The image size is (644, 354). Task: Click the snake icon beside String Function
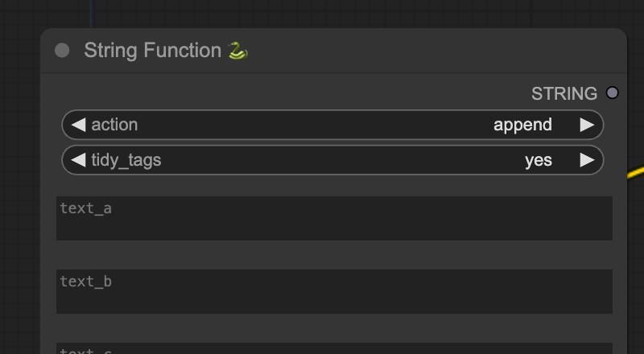pyautogui.click(x=237, y=51)
